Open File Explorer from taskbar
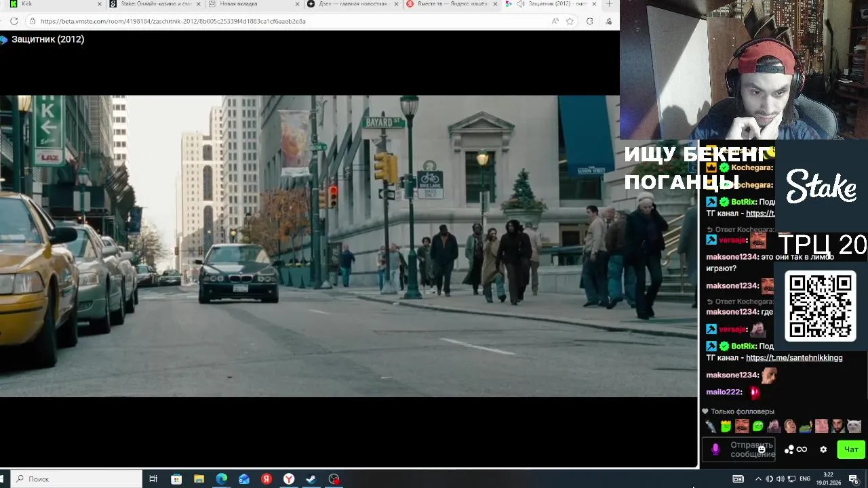Image resolution: width=868 pixels, height=488 pixels. [199, 479]
